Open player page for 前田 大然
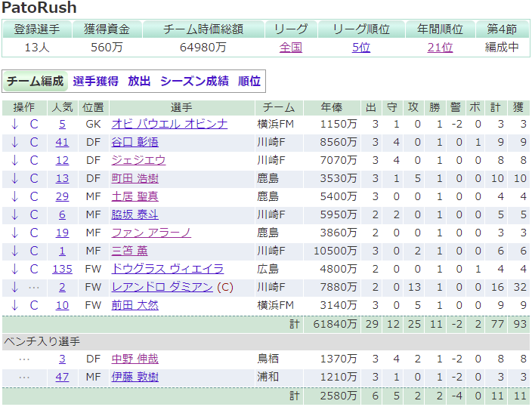This screenshot has width=532, height=407. [135, 306]
